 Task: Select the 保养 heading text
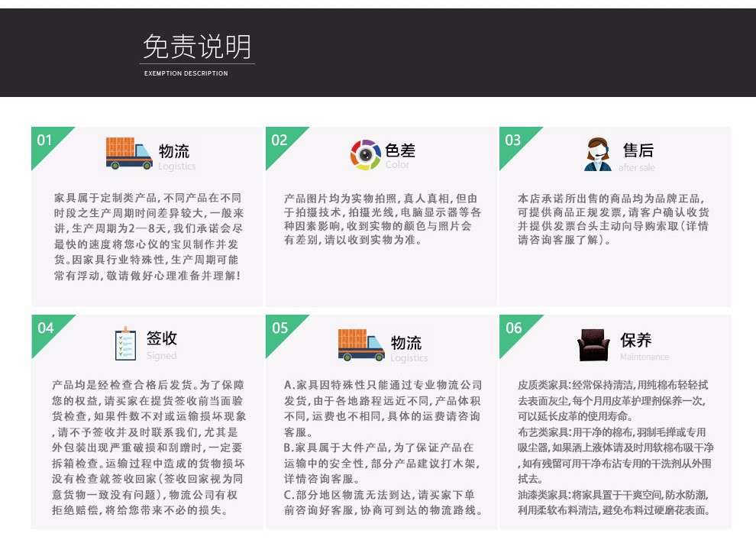[635, 340]
